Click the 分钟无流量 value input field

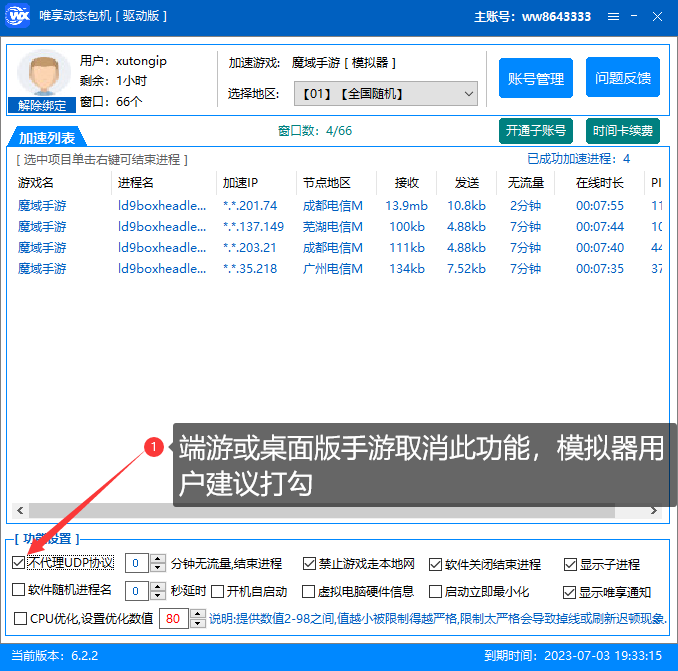click(137, 563)
